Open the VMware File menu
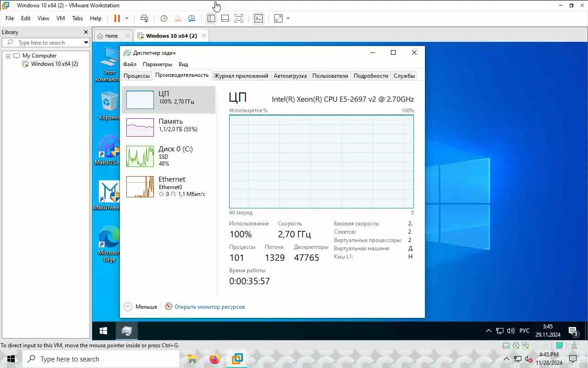Viewport: 588px width, 368px height. pos(10,18)
